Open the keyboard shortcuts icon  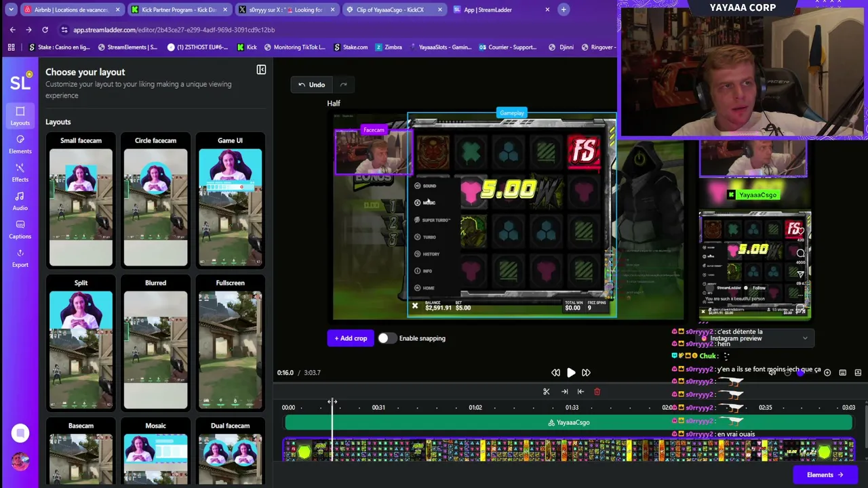(x=843, y=373)
